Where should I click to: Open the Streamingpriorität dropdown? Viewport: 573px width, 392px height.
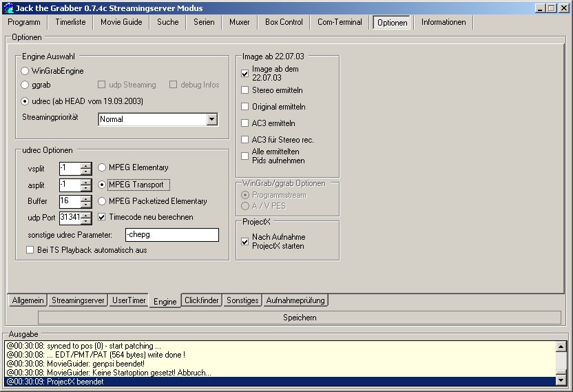tap(211, 120)
